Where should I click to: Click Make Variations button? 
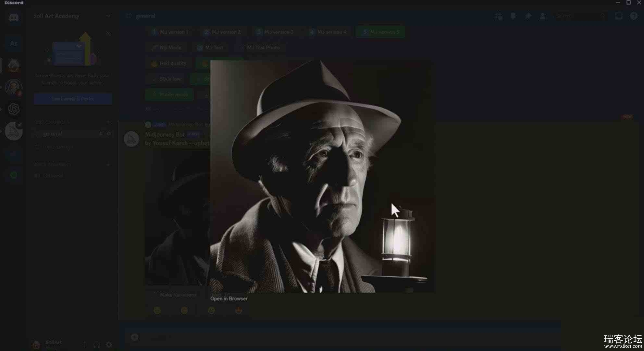click(174, 295)
